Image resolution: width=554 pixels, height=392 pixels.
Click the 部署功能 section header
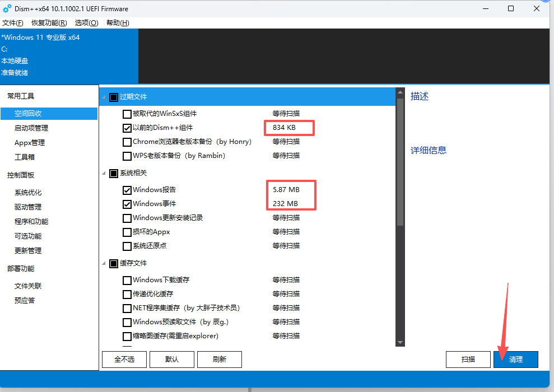tap(21, 269)
